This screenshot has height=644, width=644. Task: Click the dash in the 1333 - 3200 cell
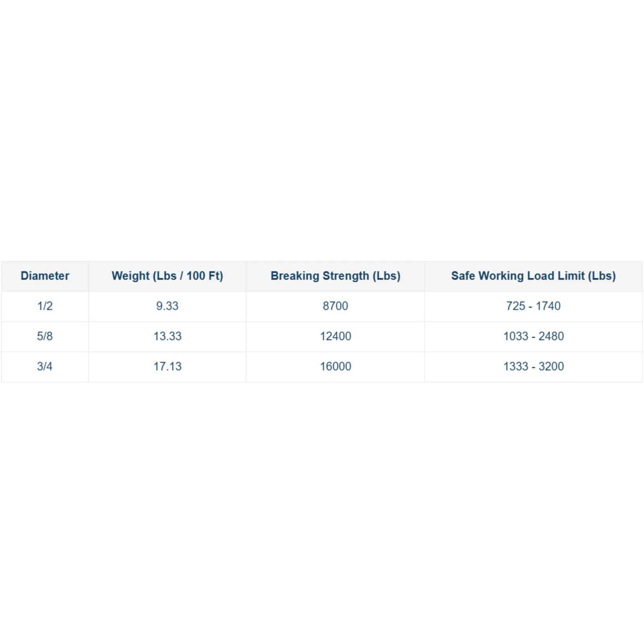[x=533, y=367]
